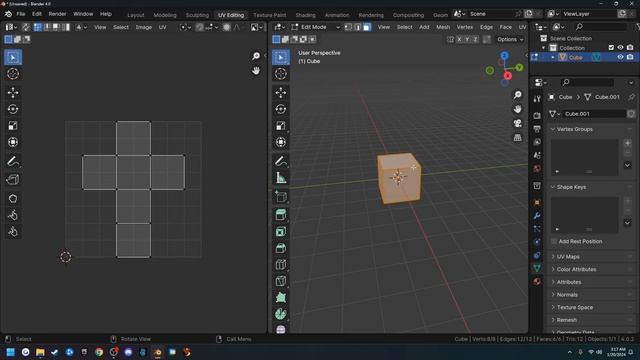Disable Cube in renders camera icon
Screen dimensions: 640x360
630,57
